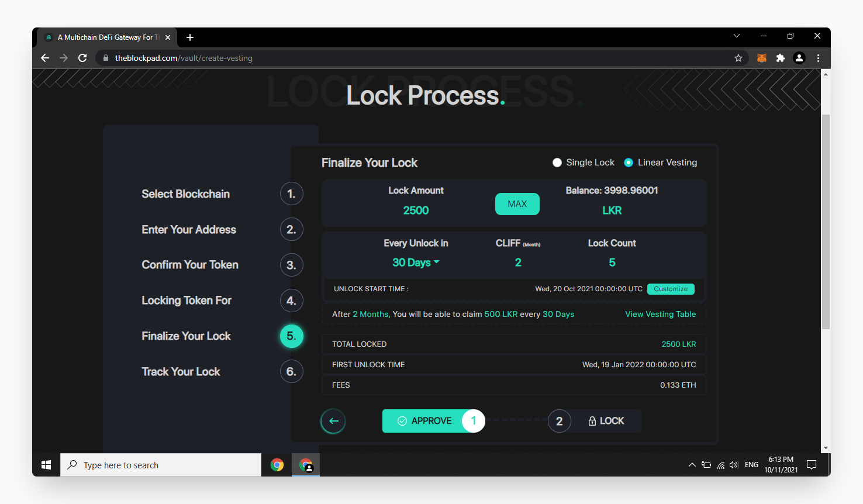Open the Chrome three-dot menu
This screenshot has height=504, width=863.
click(818, 58)
